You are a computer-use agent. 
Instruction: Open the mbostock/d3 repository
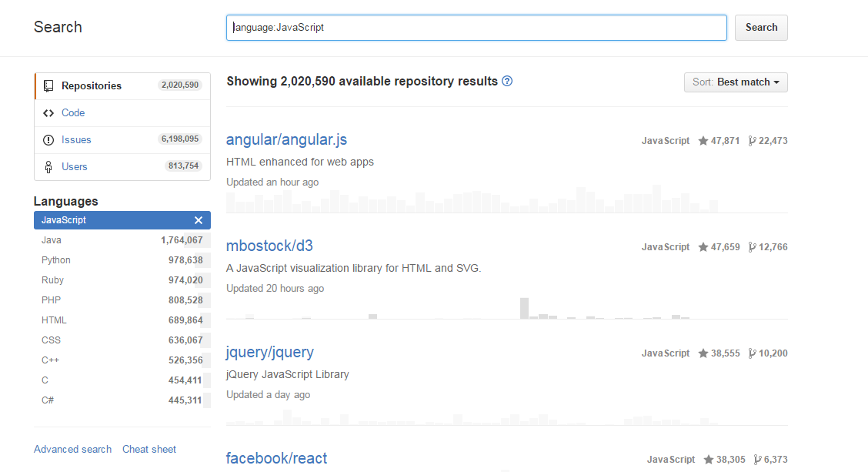point(269,246)
